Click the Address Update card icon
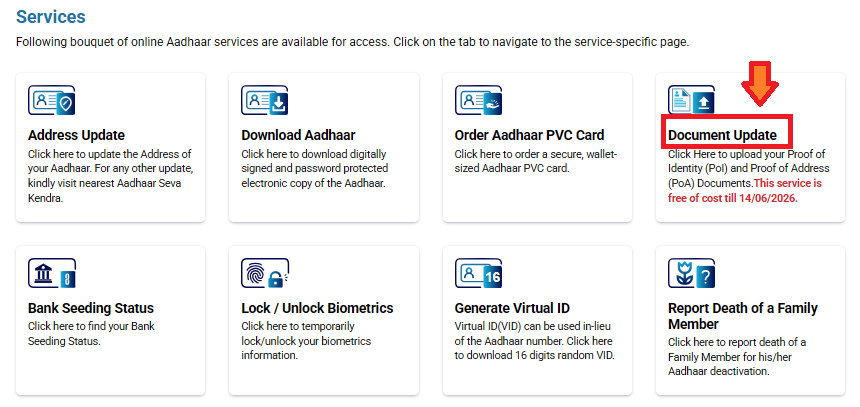Image resolution: width=860 pixels, height=407 pixels. point(52,102)
